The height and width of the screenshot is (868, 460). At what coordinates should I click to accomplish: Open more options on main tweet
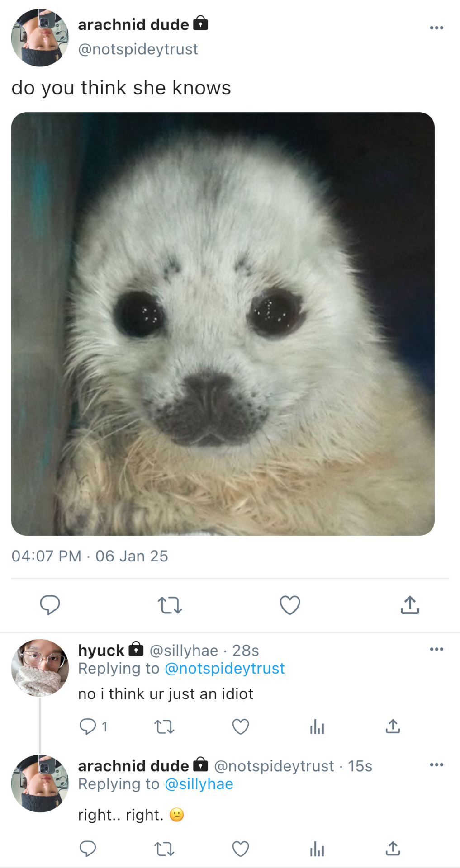pos(436,28)
